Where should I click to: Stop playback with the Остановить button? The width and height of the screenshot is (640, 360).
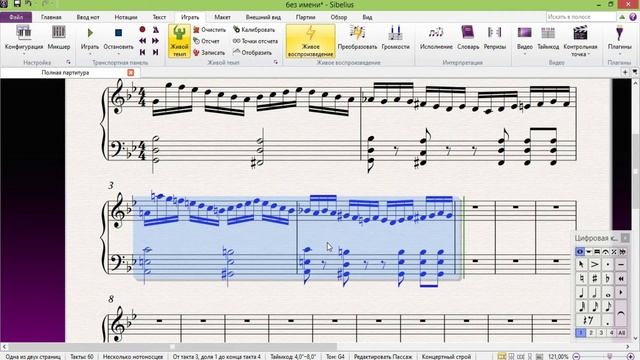pos(118,38)
